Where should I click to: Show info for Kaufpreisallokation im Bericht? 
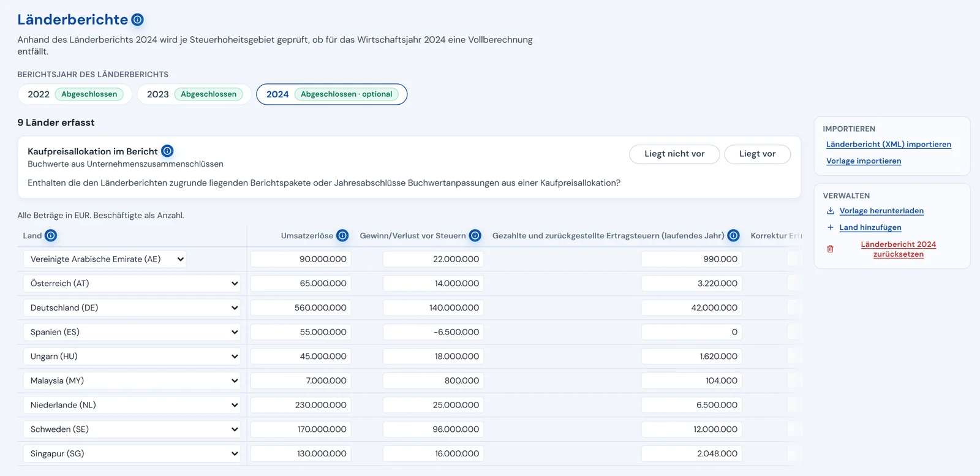[x=167, y=151]
